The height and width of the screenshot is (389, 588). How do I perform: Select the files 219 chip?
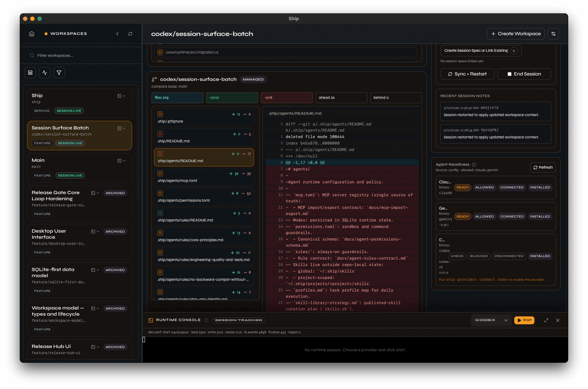tap(177, 97)
